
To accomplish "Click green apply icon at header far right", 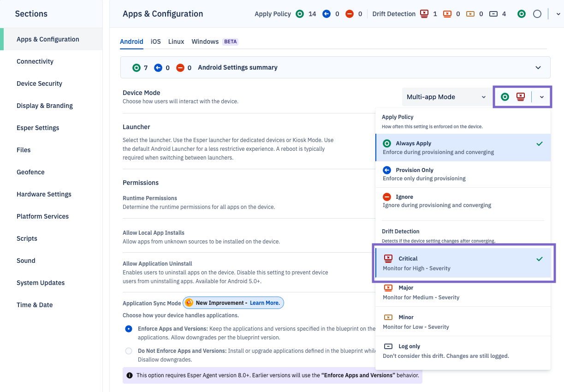I will coord(522,14).
